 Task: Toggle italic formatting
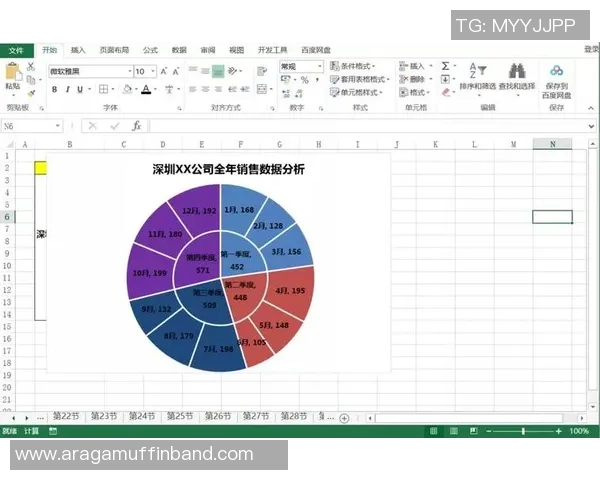point(67,90)
